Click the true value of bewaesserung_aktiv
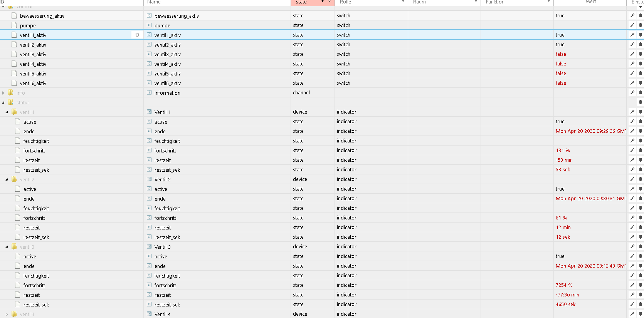Screen dimensions: 644x318 click(560, 15)
